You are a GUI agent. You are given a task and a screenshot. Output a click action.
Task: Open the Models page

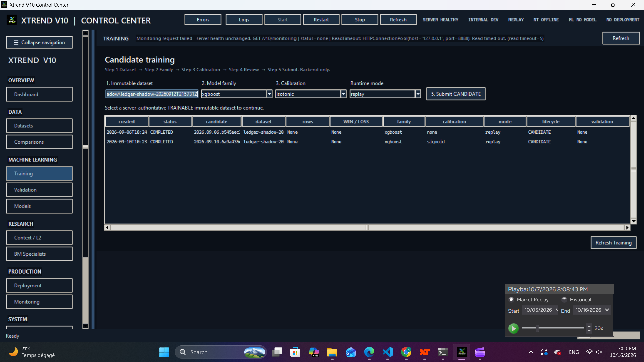click(x=39, y=206)
